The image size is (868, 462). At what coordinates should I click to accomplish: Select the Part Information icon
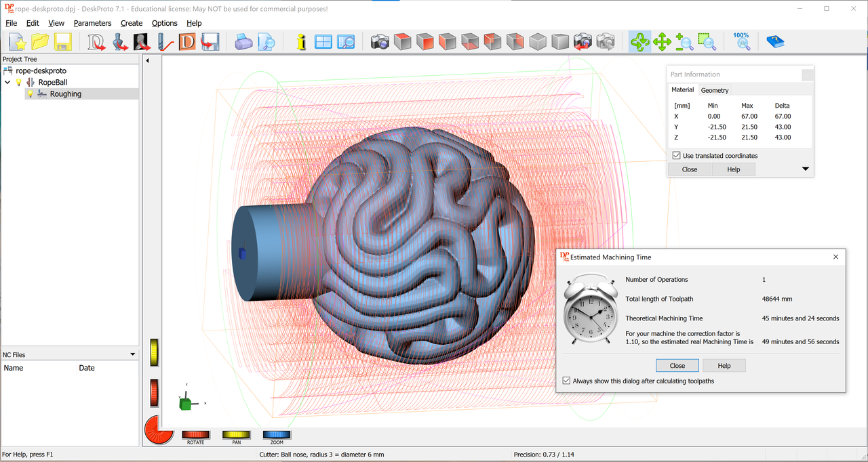tap(300, 41)
